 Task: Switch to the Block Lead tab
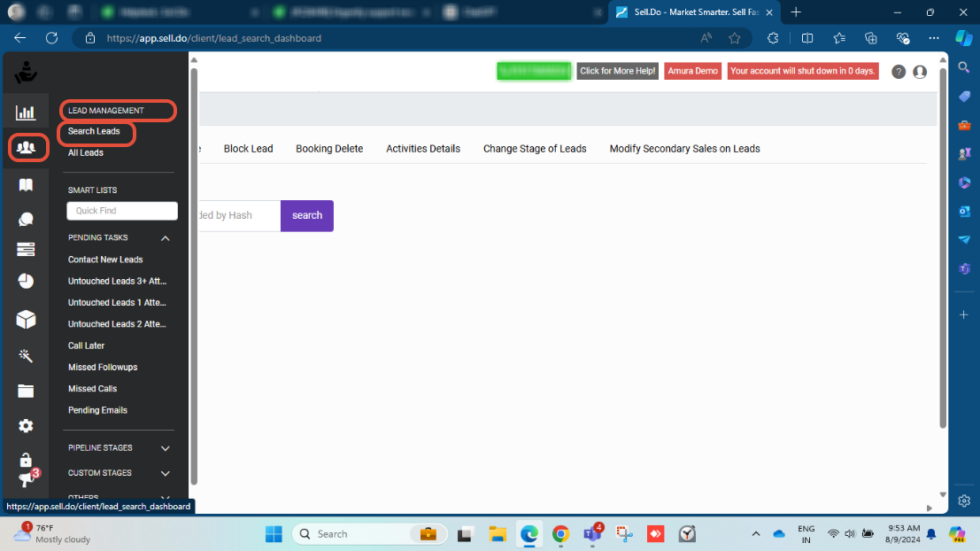[248, 149]
